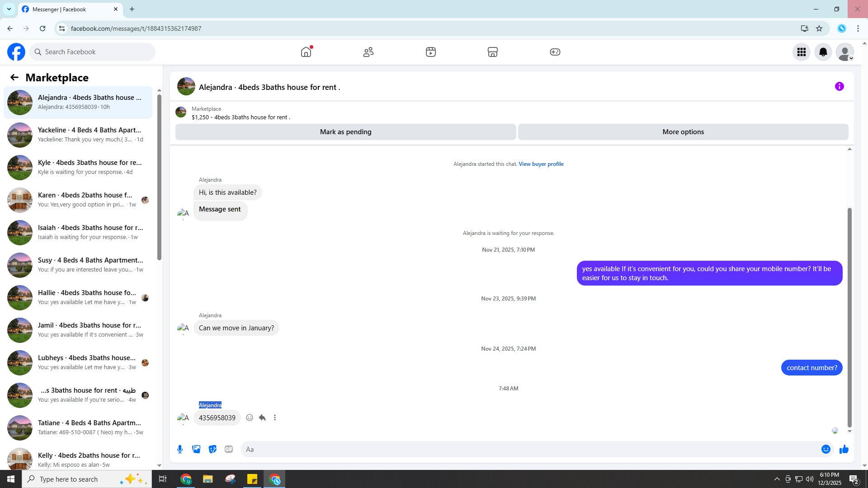Open the Gaming controller icon

click(555, 52)
